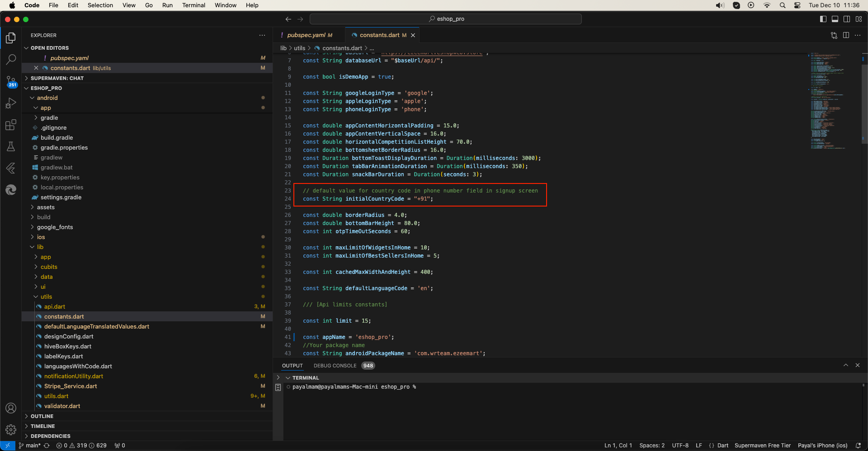This screenshot has height=451, width=868.
Task: Open Spotlight search in menu bar
Action: [782, 5]
